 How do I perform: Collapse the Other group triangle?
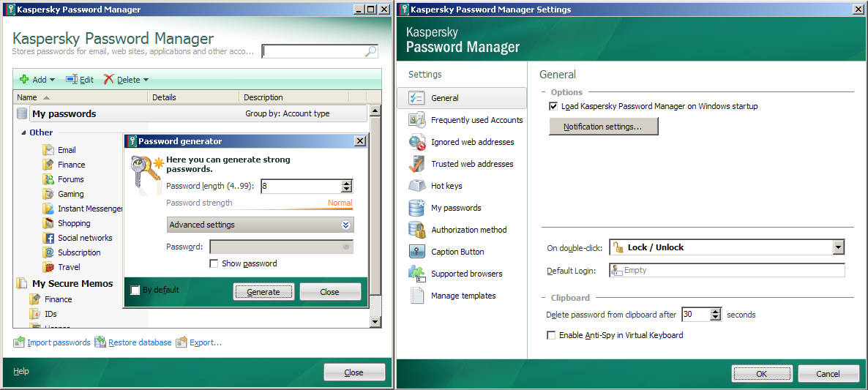[24, 132]
